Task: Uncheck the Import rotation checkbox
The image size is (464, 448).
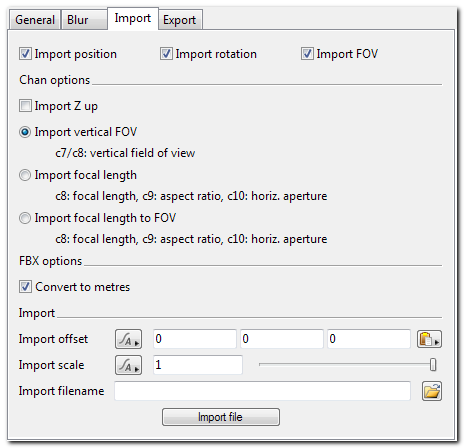Action: click(x=166, y=54)
